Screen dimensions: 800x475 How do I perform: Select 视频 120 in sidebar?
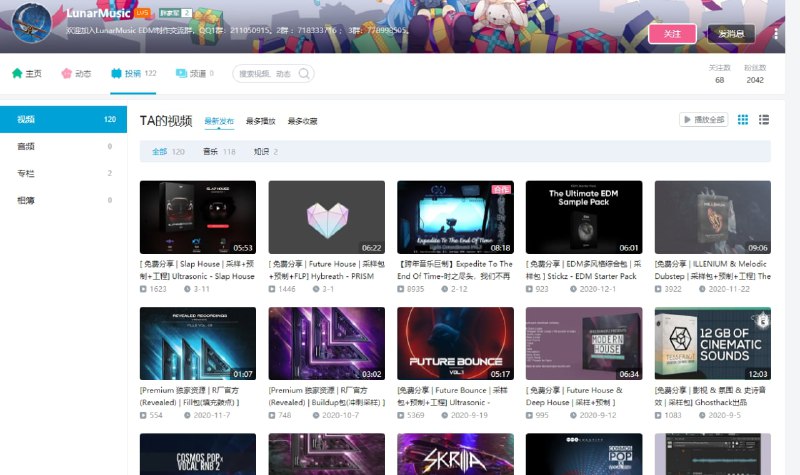[63, 119]
